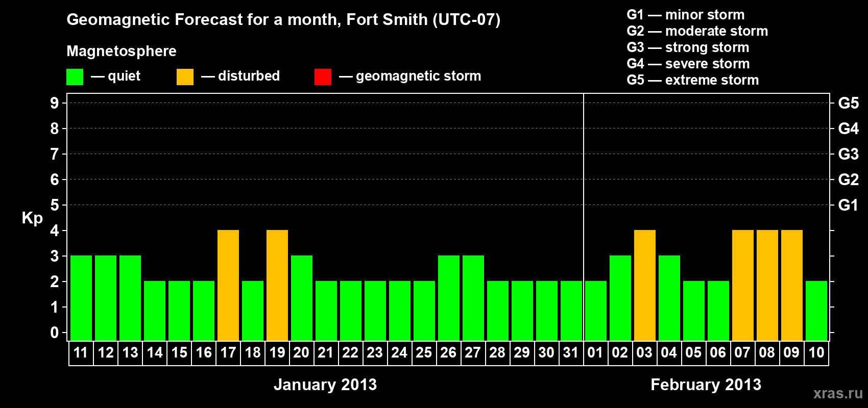Click the date label 31
The height and width of the screenshot is (408, 868).
[571, 352]
